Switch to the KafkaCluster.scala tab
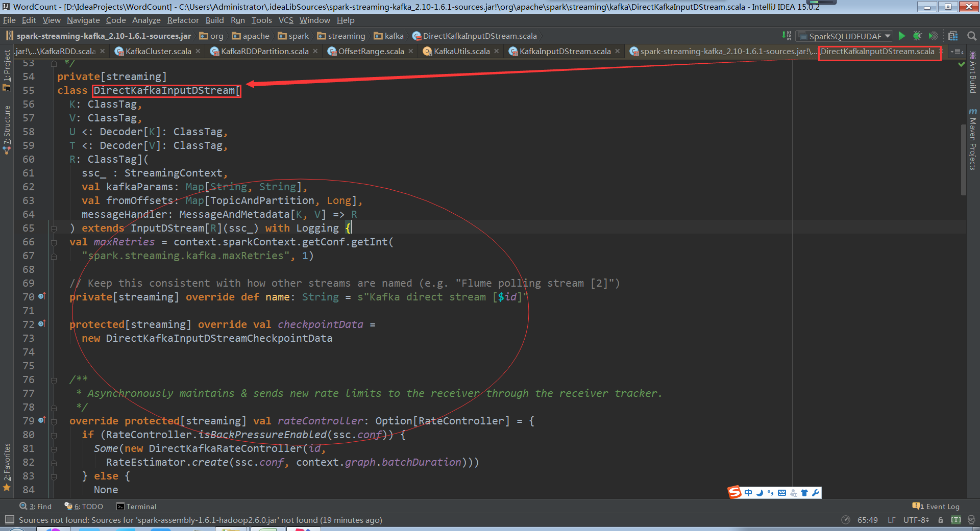Image resolution: width=980 pixels, height=531 pixels. point(158,51)
